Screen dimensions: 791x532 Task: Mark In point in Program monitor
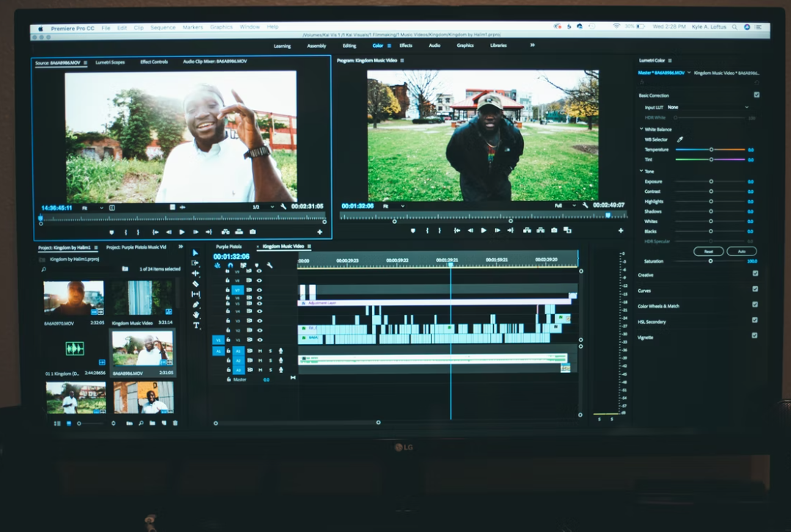[x=427, y=230]
